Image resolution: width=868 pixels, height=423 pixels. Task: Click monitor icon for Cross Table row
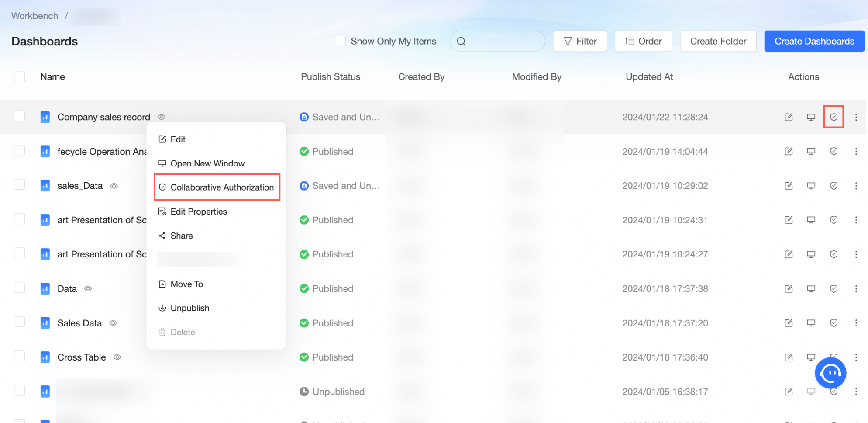tap(811, 357)
